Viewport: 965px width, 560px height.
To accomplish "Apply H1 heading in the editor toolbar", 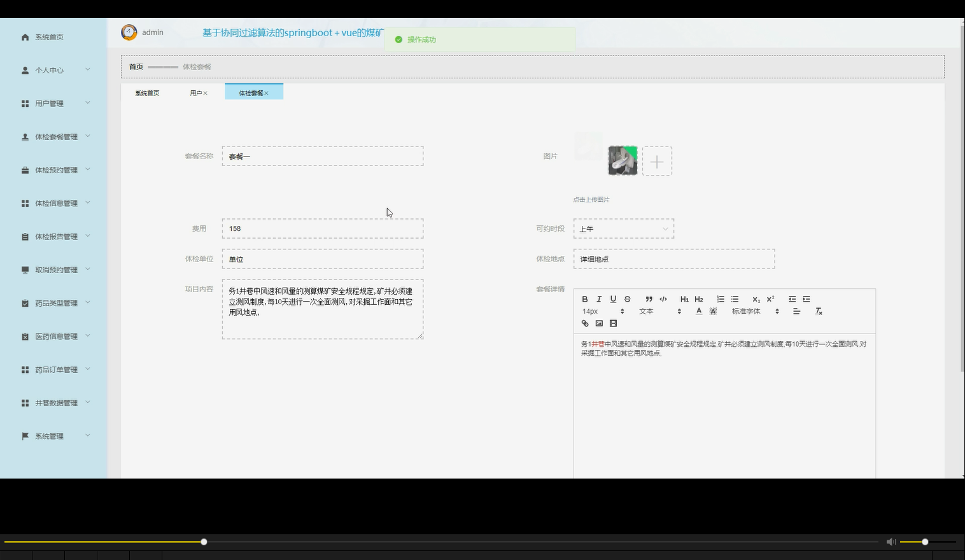I will (x=685, y=299).
